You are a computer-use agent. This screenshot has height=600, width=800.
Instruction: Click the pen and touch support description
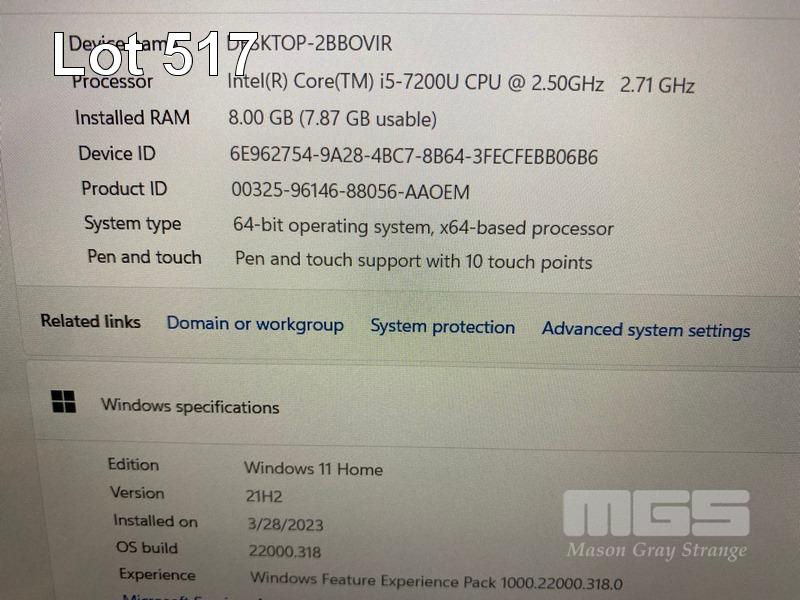coord(413,260)
